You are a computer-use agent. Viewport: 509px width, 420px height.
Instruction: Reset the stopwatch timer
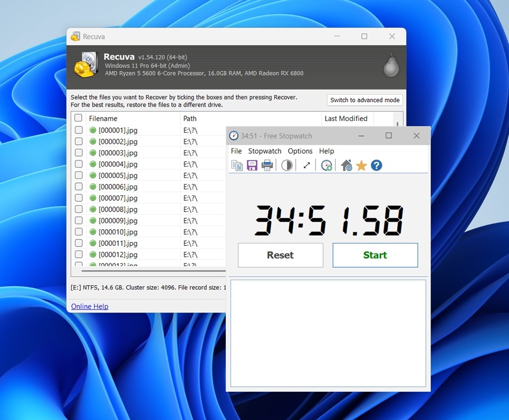280,255
